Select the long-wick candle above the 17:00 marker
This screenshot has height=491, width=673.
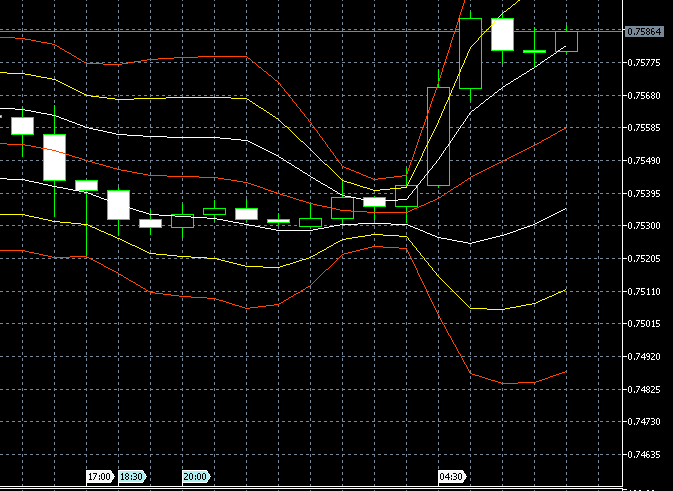pos(86,185)
